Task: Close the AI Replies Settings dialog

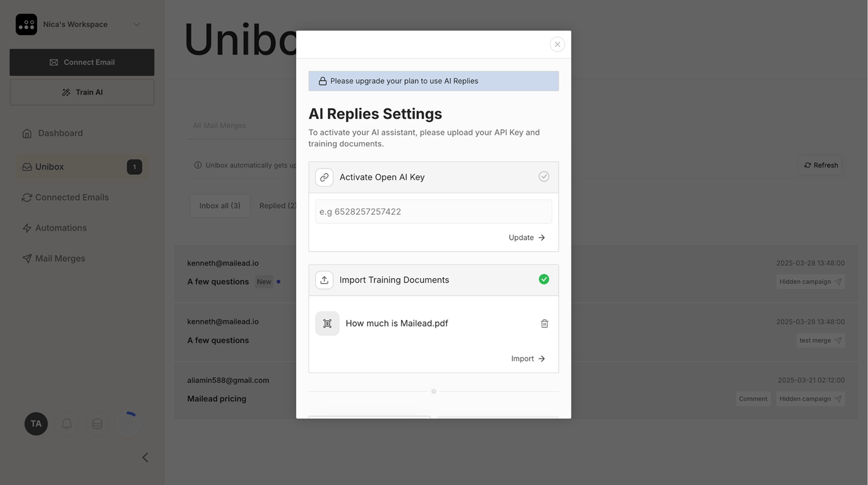Action: 557,44
